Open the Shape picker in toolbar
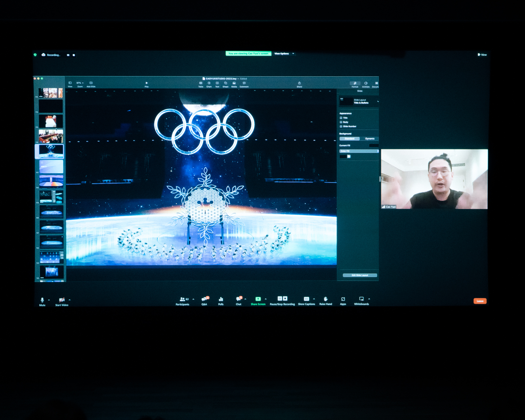Screen dimensions: 525x420 click(225, 83)
